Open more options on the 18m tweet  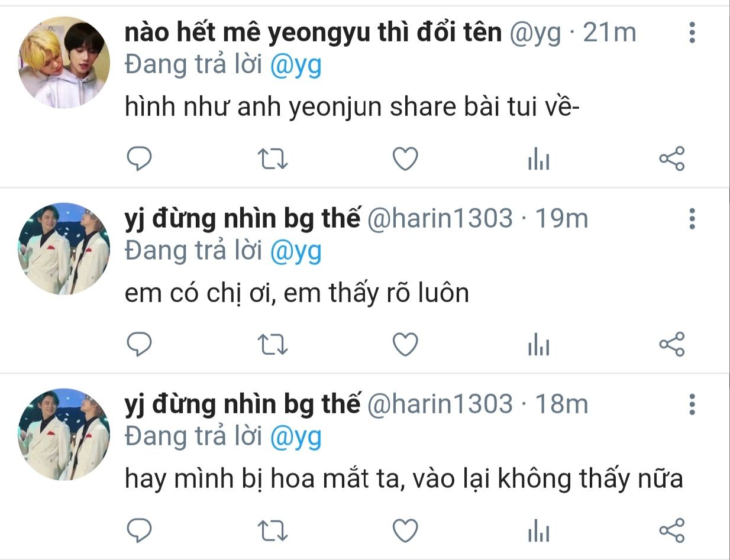pyautogui.click(x=692, y=404)
